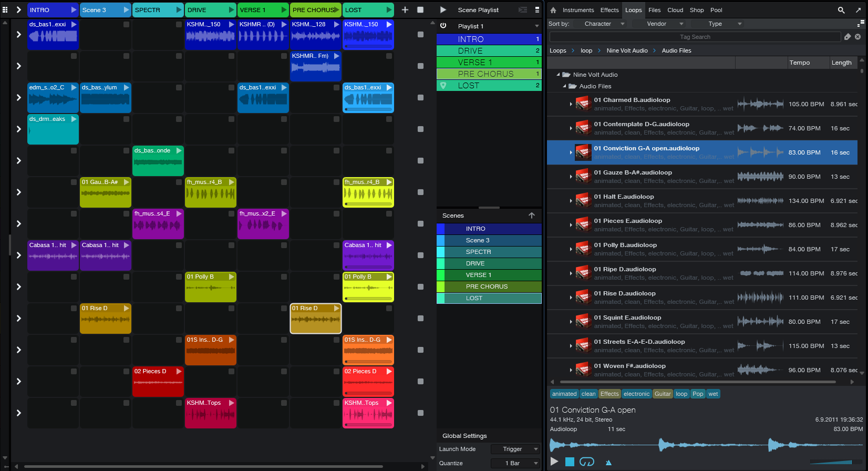Click the empty slot stop button under Scene 3 in row one

point(126,24)
